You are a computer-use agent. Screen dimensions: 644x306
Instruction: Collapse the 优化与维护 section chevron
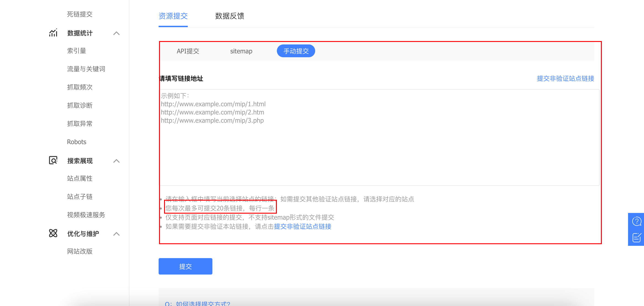click(x=116, y=234)
